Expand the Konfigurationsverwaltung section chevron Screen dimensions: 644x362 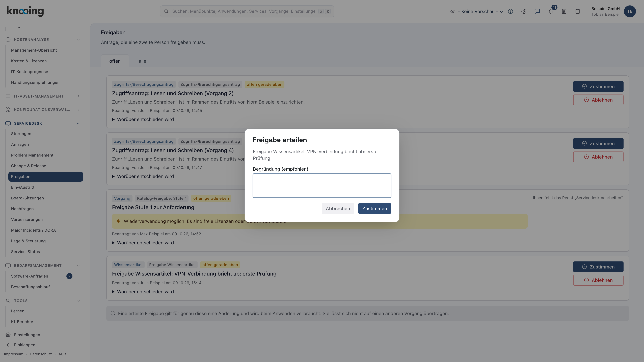(x=78, y=110)
